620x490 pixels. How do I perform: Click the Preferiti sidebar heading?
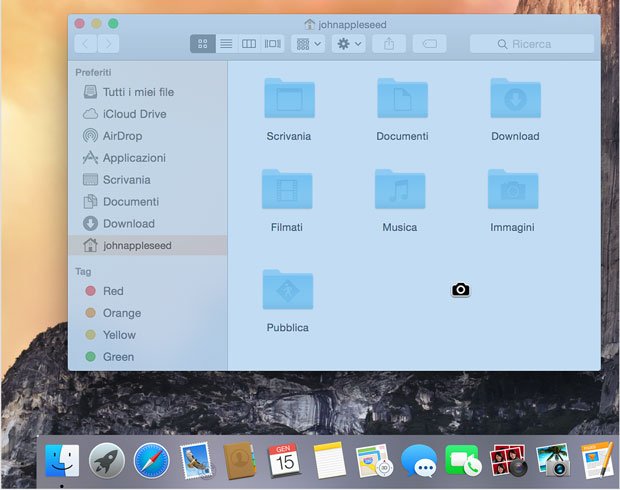(93, 72)
